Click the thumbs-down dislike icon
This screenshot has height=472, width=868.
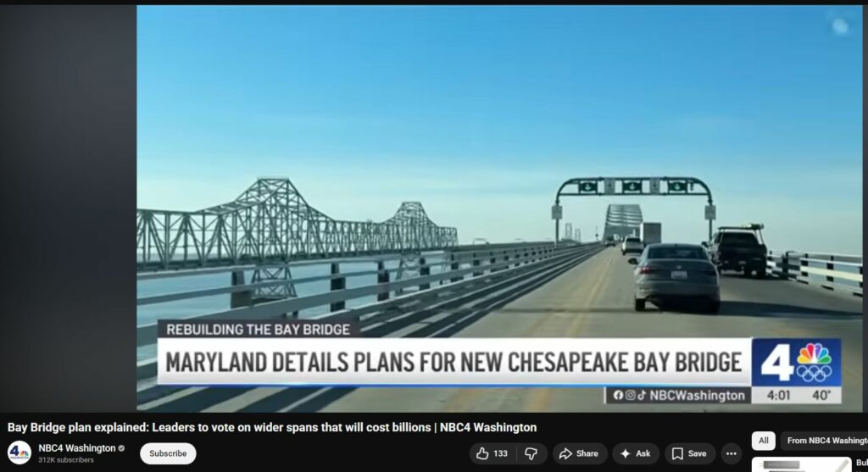pos(531,453)
